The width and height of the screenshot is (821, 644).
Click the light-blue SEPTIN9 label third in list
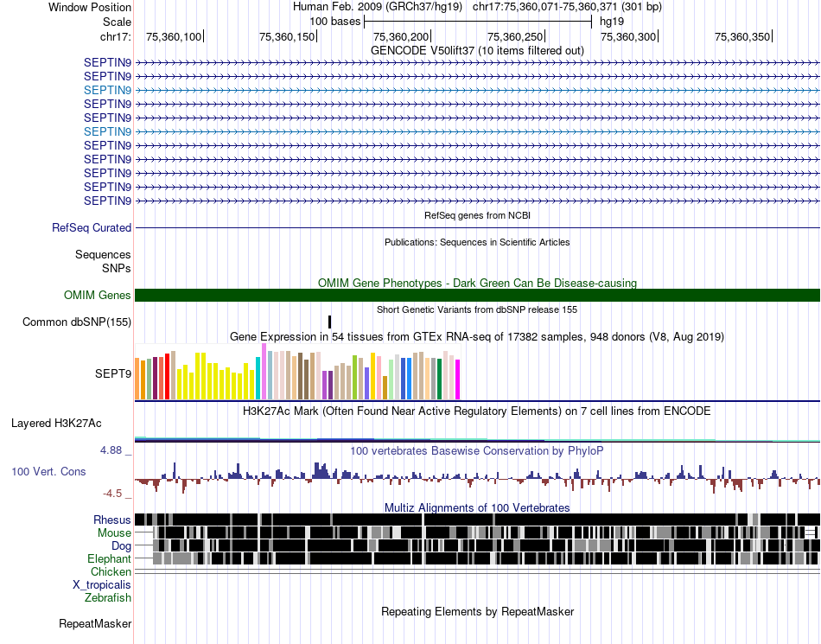point(107,90)
